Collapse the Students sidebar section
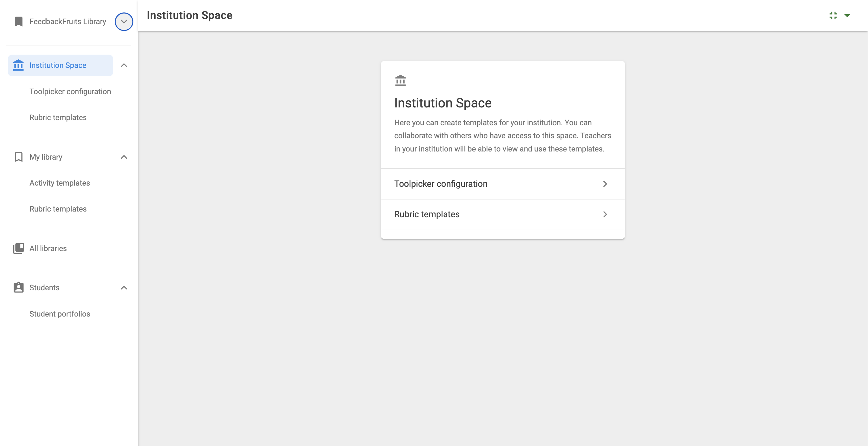868x446 pixels. [124, 288]
